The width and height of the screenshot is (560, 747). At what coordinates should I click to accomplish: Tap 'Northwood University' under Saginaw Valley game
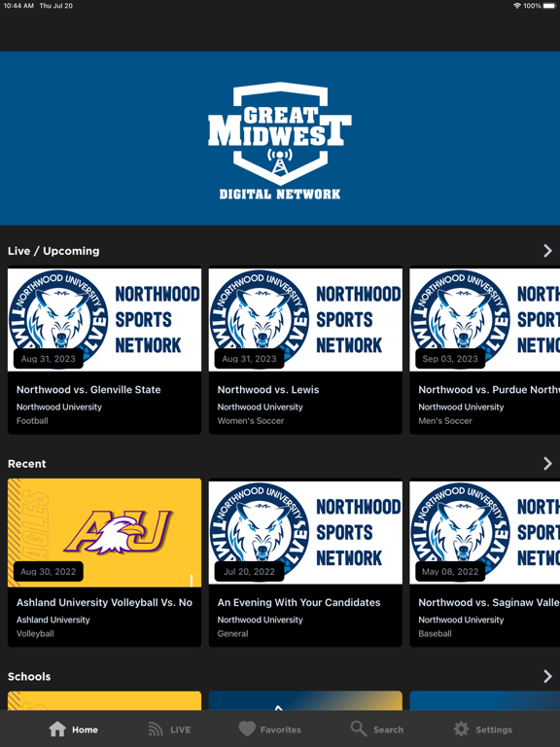click(x=461, y=620)
